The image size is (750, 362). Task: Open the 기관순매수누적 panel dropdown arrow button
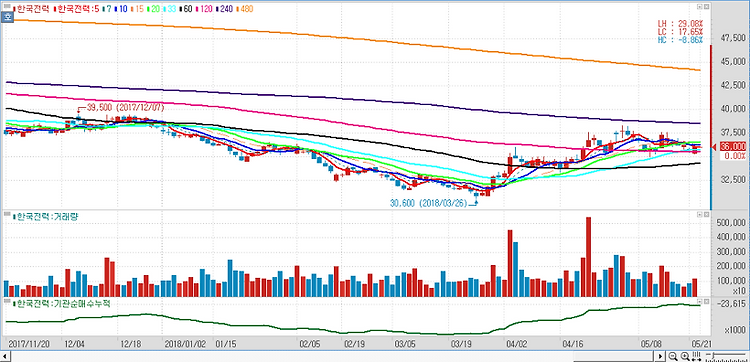(x=699, y=302)
